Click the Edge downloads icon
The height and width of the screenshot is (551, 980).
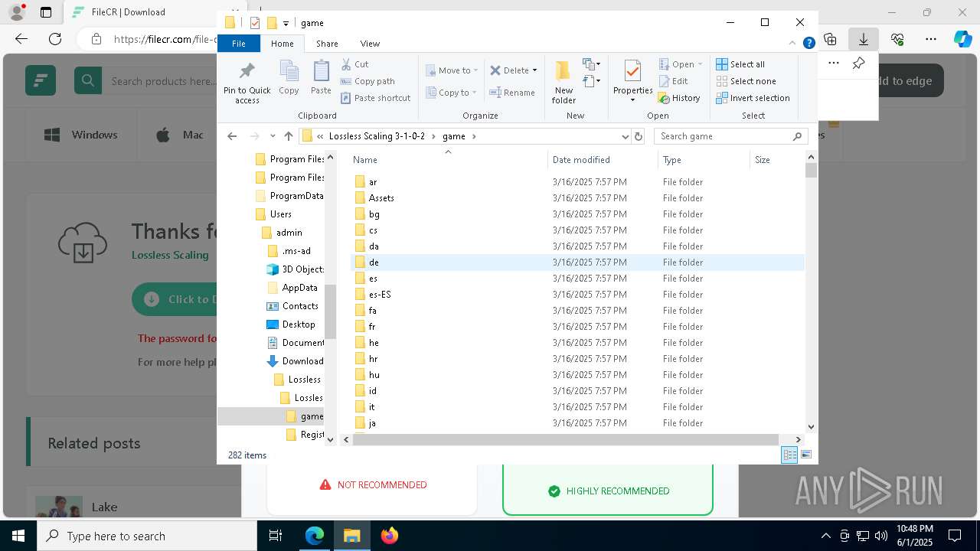[x=864, y=39]
